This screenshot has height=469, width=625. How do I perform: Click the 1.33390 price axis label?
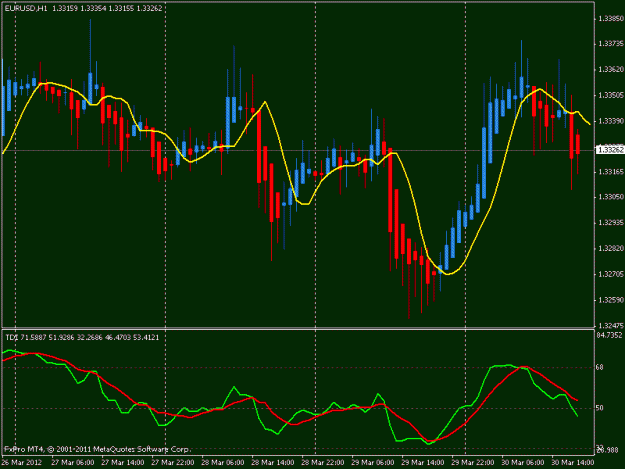[611, 120]
